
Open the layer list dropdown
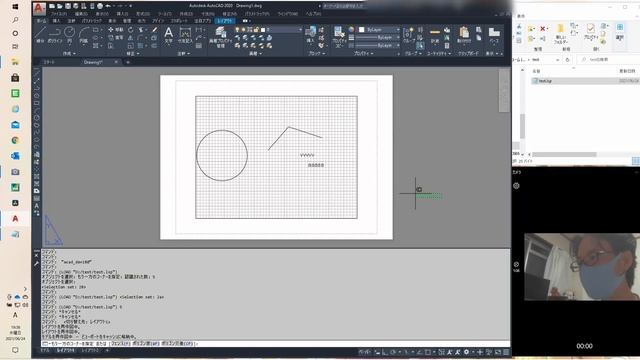coord(300,30)
